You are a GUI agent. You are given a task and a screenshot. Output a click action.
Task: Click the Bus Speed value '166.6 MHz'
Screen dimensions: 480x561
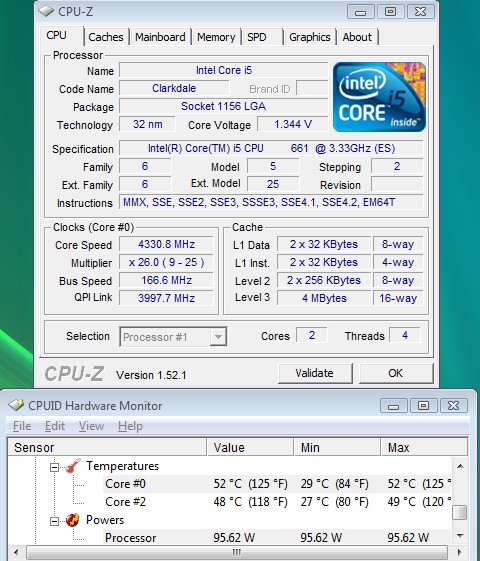[166, 280]
